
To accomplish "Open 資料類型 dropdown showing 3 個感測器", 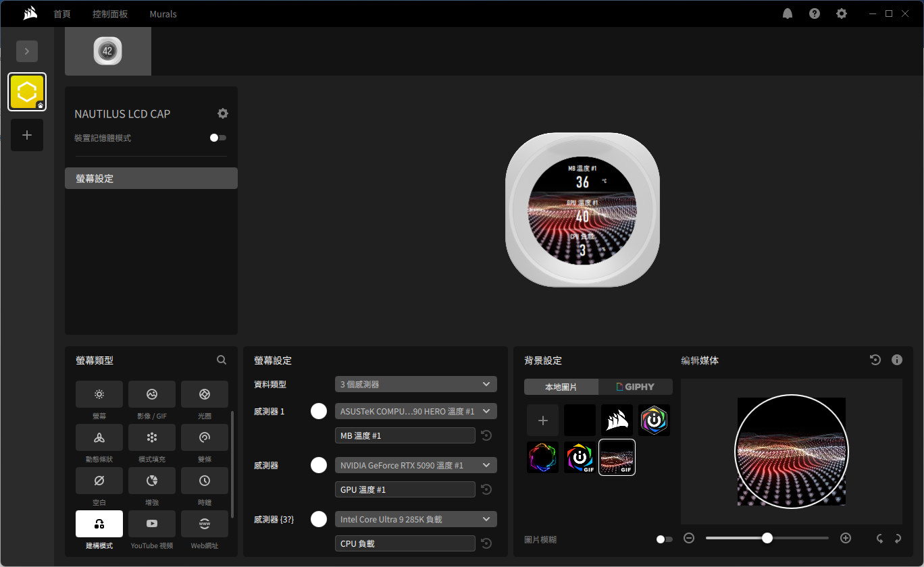I will [x=416, y=384].
